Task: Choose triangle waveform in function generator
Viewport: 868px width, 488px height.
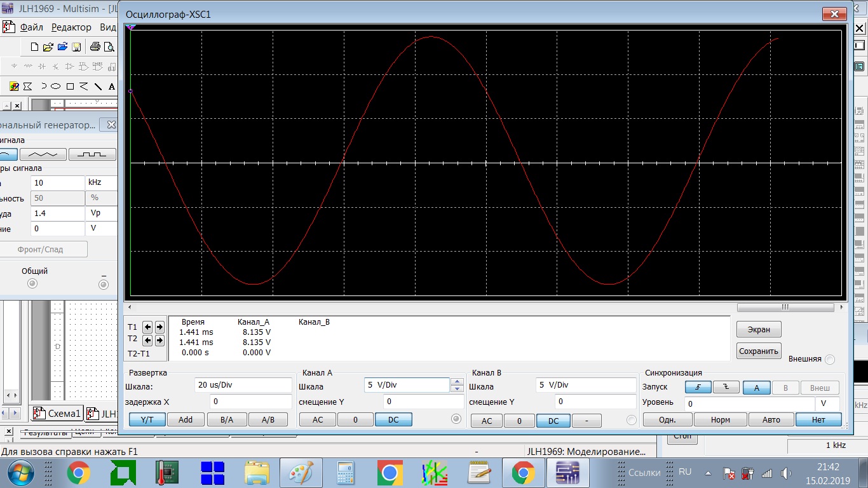Action: point(43,154)
